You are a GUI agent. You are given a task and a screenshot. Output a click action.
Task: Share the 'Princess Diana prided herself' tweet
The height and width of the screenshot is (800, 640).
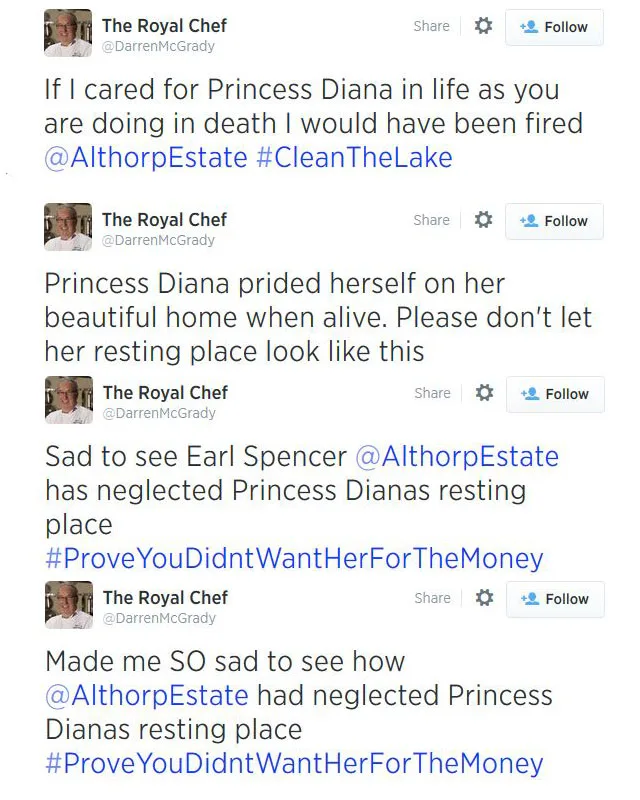[x=431, y=220]
